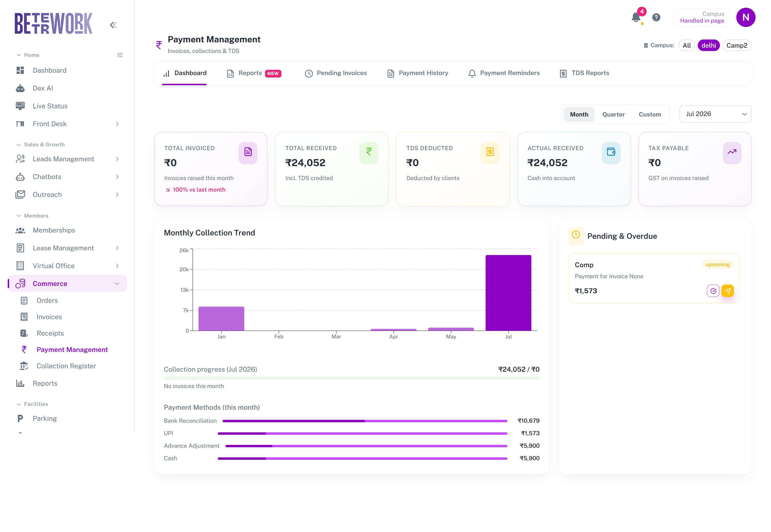Switch period to Quarter
The height and width of the screenshot is (532, 771).
[613, 114]
